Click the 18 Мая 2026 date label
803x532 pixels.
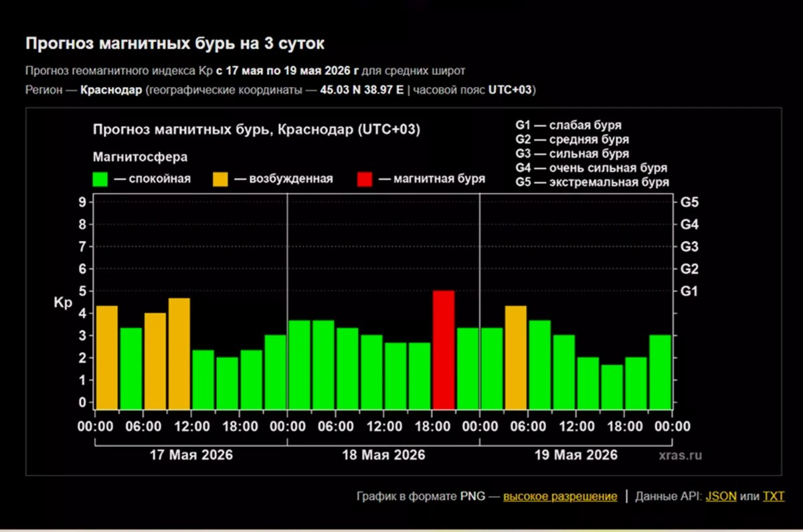[383, 455]
